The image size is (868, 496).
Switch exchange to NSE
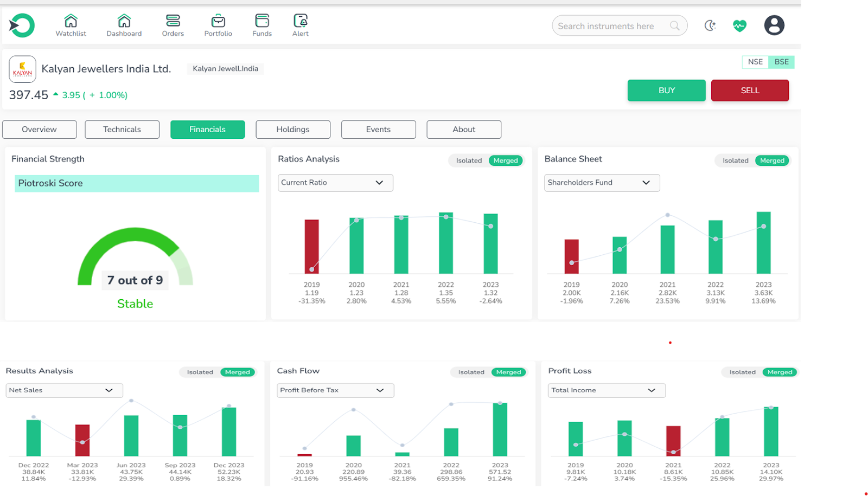pyautogui.click(x=755, y=62)
